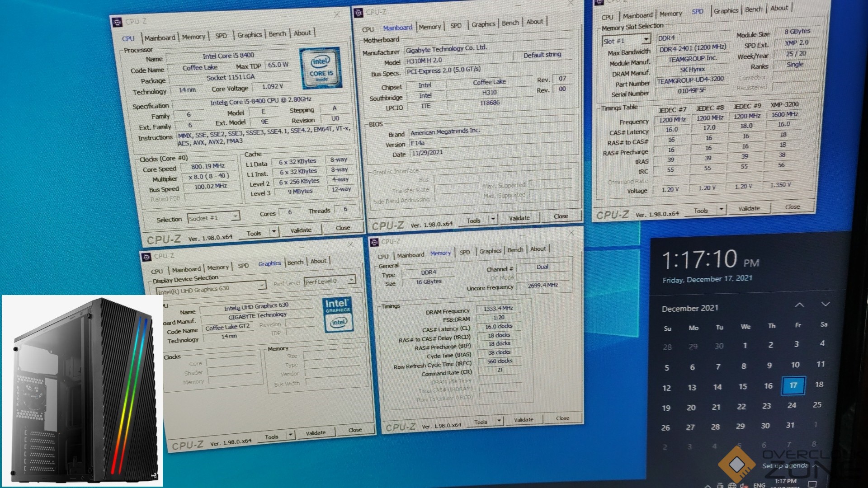Click CPU-Z icon in Memory window title bar
868x488 pixels.
click(x=374, y=243)
